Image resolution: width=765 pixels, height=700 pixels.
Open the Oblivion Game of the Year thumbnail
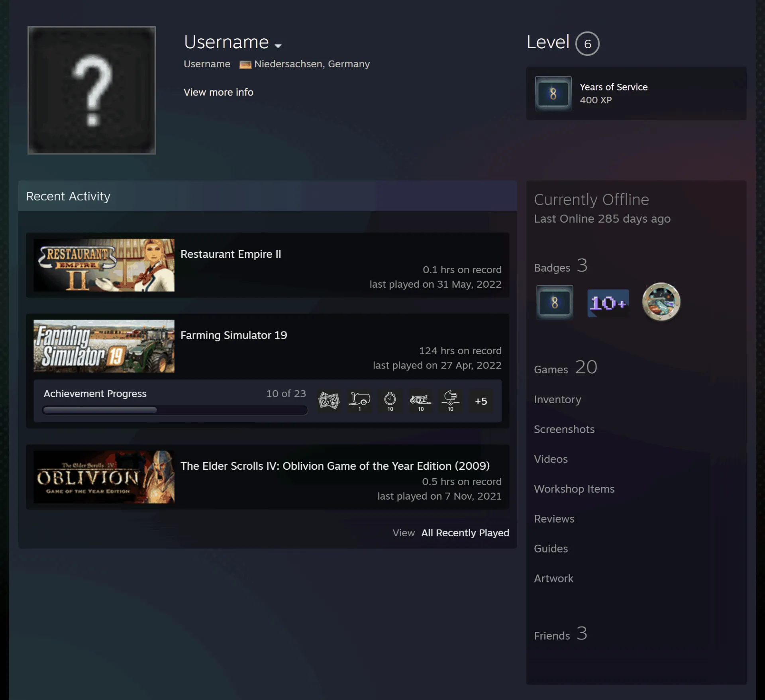coord(104,477)
